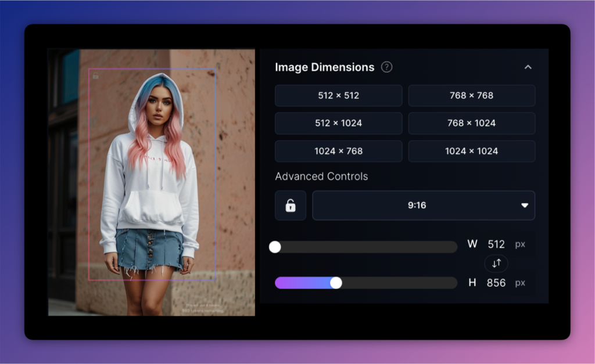Select the 768 × 768 preset

tap(471, 95)
